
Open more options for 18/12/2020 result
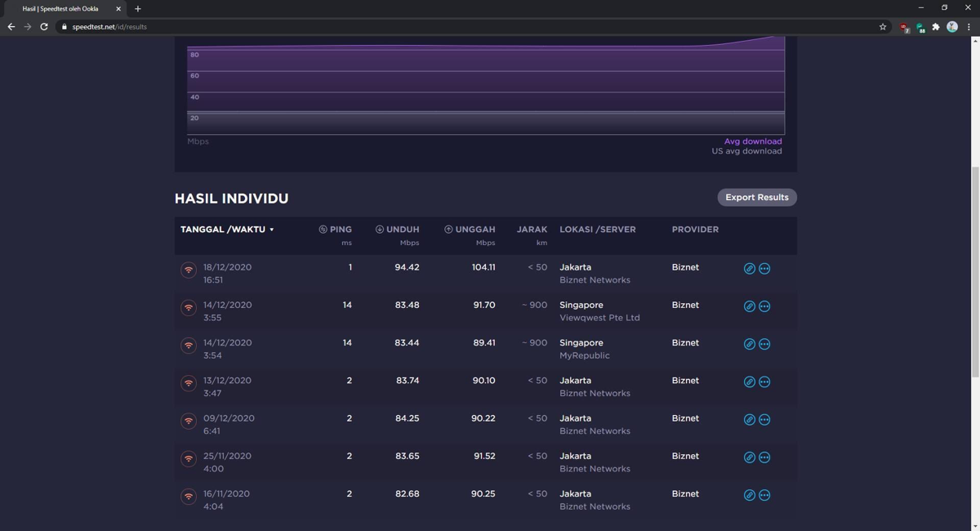pos(764,269)
